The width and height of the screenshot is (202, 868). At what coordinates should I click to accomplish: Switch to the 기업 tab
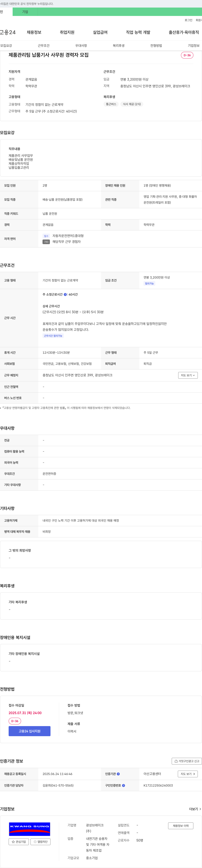pyautogui.click(x=25, y=12)
